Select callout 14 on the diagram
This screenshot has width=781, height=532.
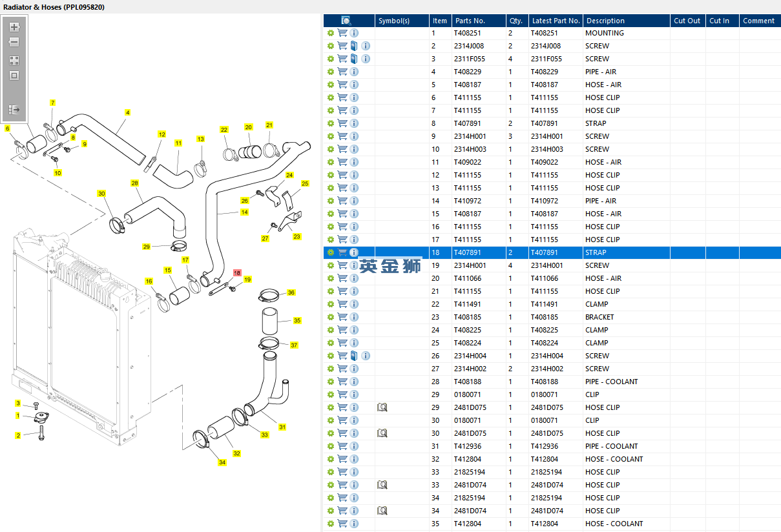pos(244,212)
